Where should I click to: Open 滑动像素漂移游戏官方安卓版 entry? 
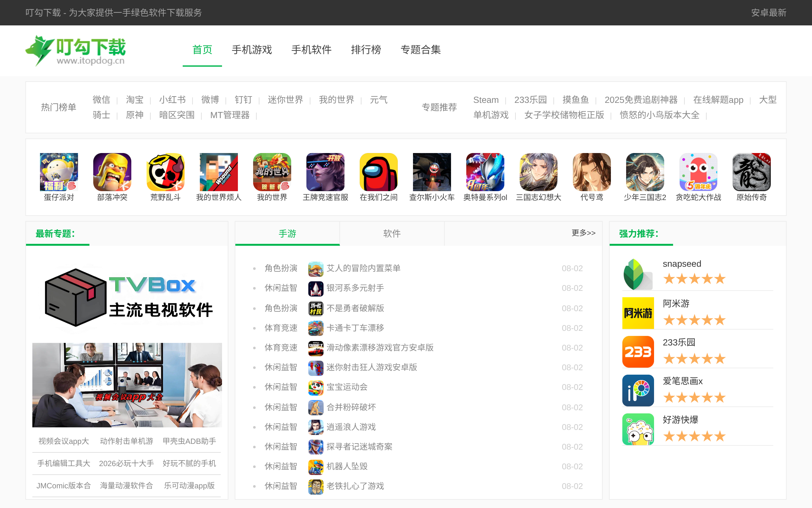pos(380,347)
